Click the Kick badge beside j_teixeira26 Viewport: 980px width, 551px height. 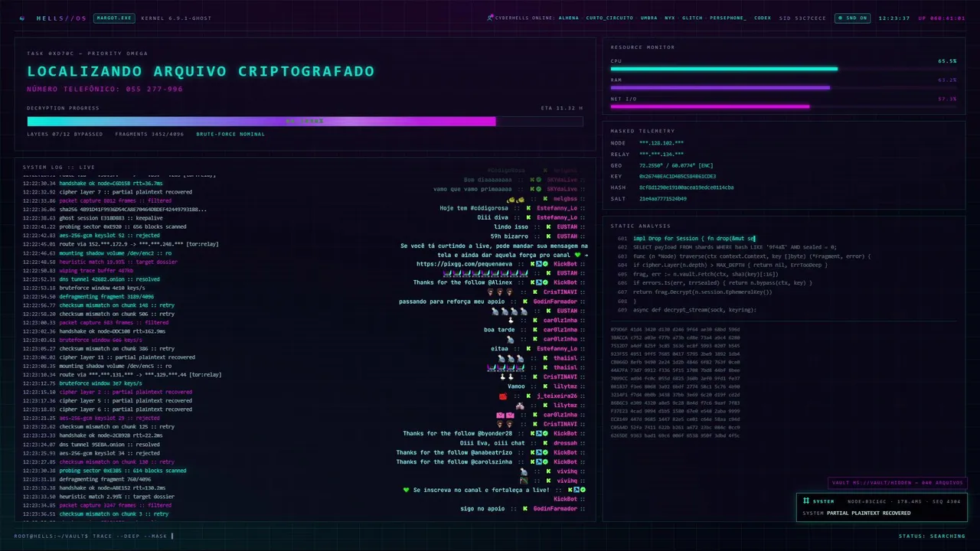(527, 396)
